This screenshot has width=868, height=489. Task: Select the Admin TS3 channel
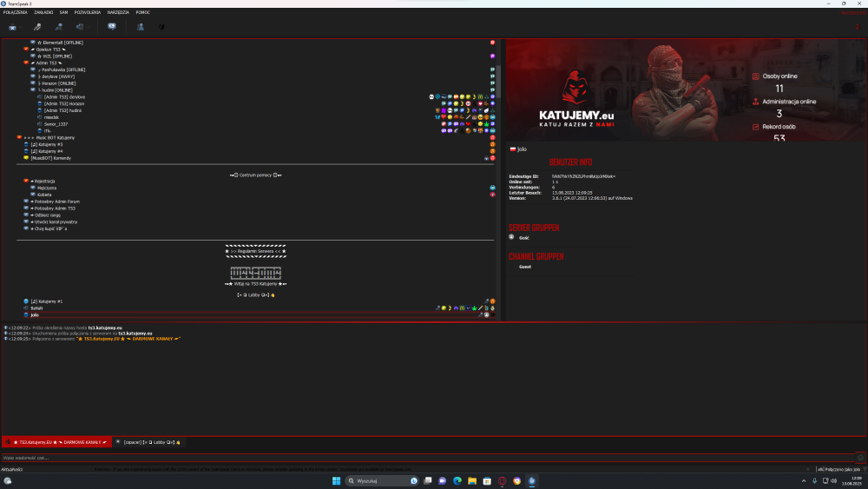point(47,63)
